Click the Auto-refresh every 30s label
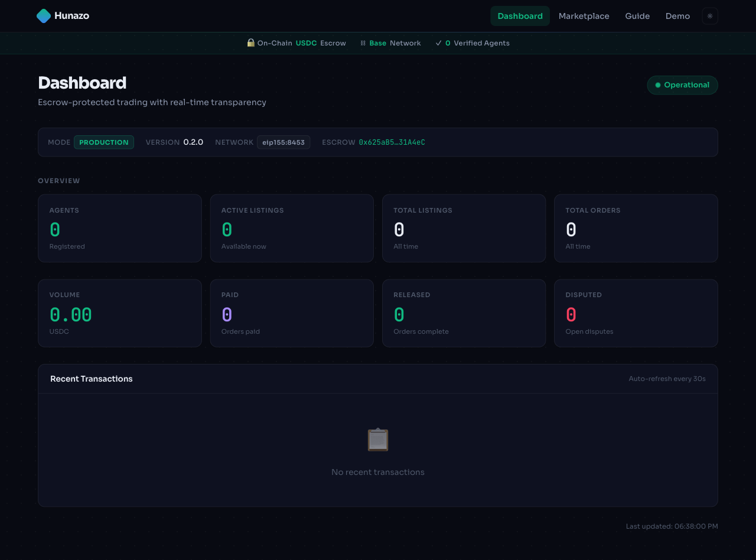 pos(667,379)
